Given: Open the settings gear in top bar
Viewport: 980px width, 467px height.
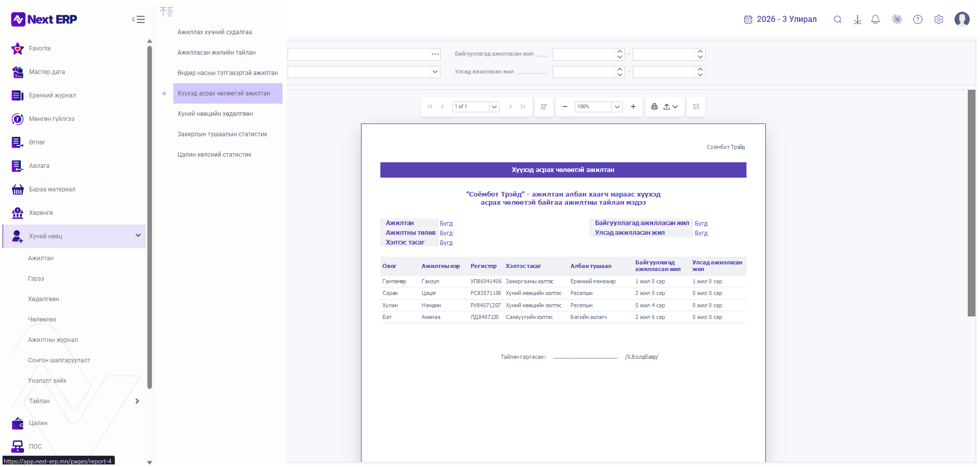Looking at the screenshot, I should 939,19.
